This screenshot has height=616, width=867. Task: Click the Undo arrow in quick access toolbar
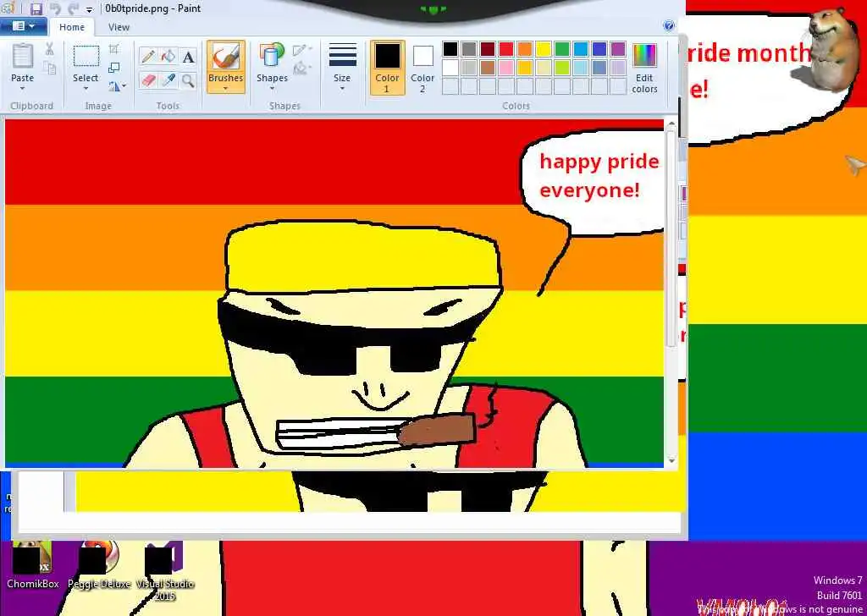(55, 8)
